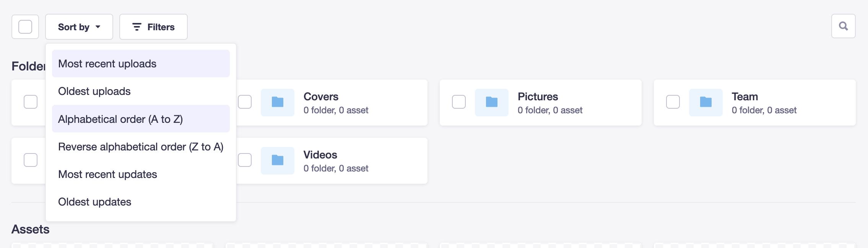Click the Pictures folder icon
Viewport: 868px width, 248px height.
pyautogui.click(x=492, y=102)
